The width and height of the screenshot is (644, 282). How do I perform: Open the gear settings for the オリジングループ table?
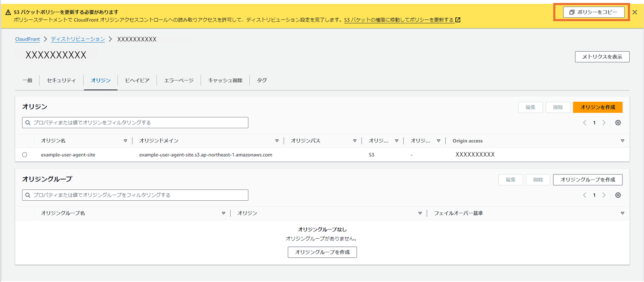(x=618, y=195)
